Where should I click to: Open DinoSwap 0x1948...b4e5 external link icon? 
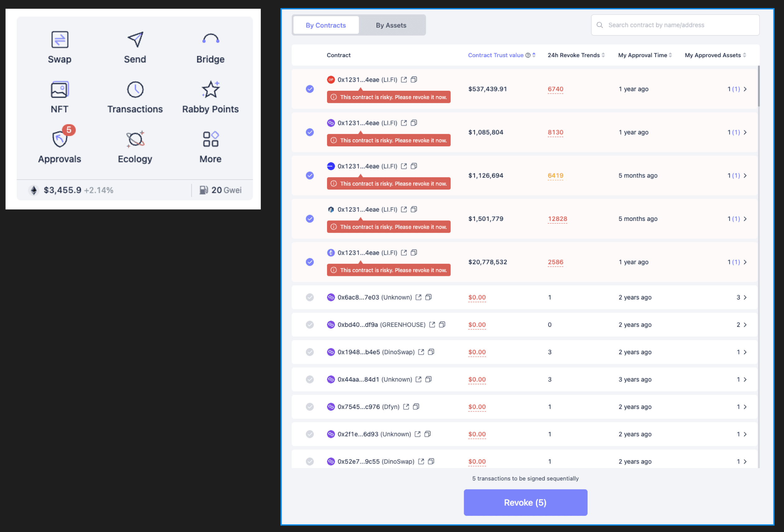pyautogui.click(x=421, y=352)
